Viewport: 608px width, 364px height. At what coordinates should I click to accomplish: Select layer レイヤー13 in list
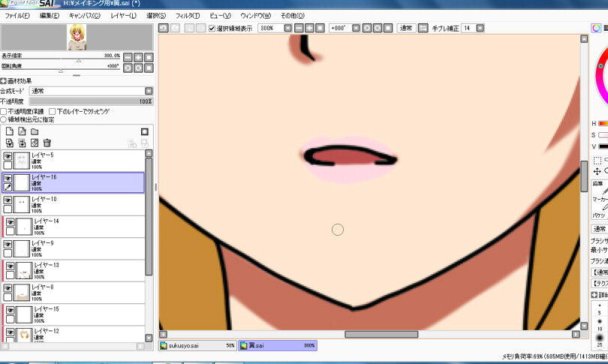(74, 271)
